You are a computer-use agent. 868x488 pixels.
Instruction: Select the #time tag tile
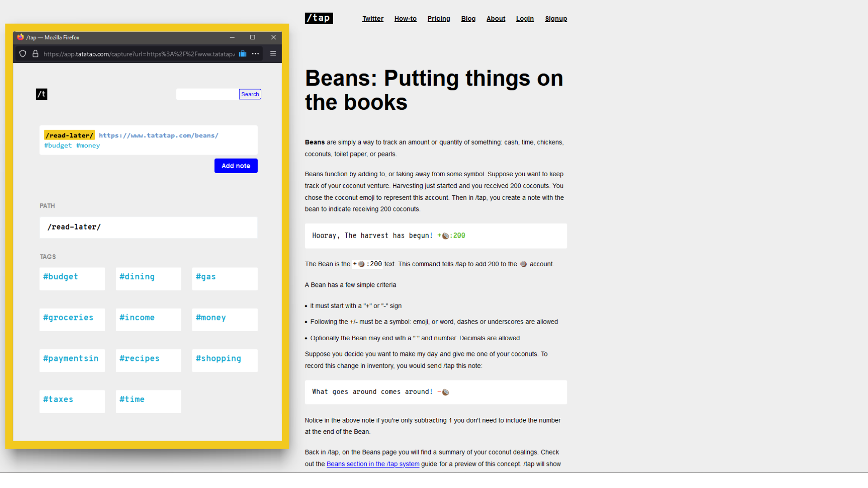pos(148,402)
